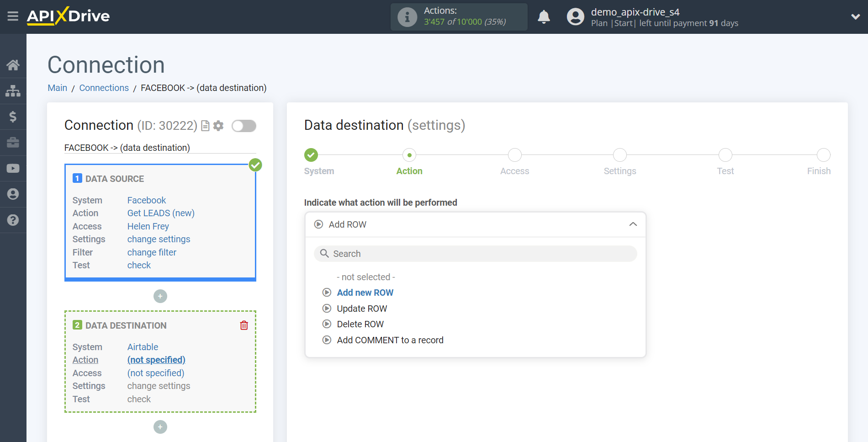This screenshot has height=442, width=868.
Task: Click data source change settings link
Action: [x=159, y=239]
